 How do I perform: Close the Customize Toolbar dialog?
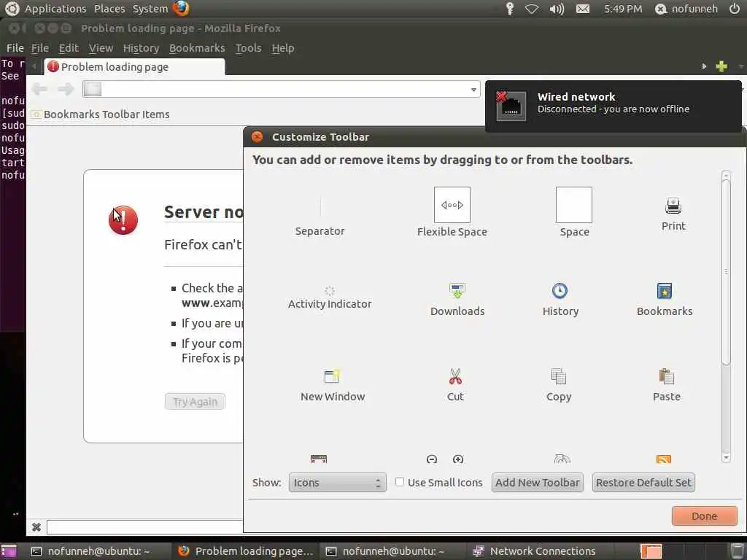[x=258, y=136]
